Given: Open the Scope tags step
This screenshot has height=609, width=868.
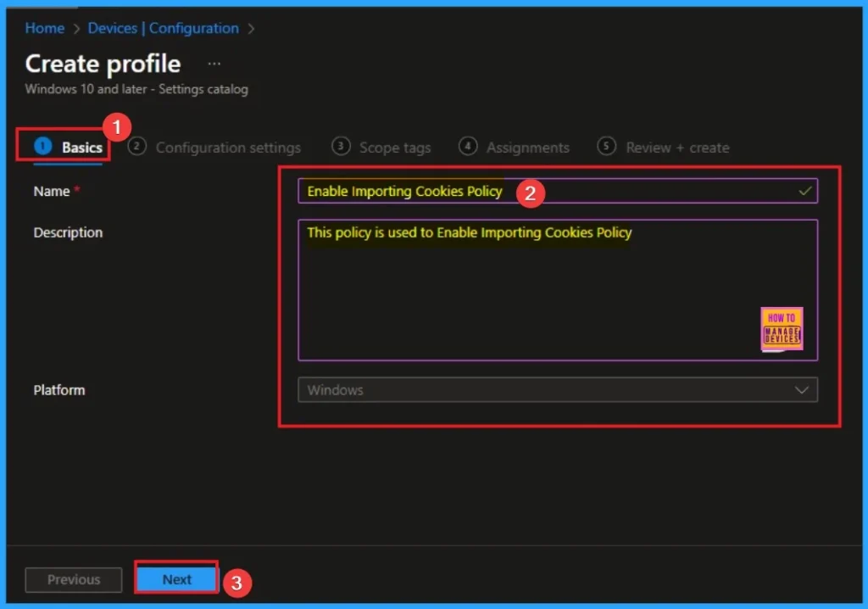Looking at the screenshot, I should tap(381, 148).
